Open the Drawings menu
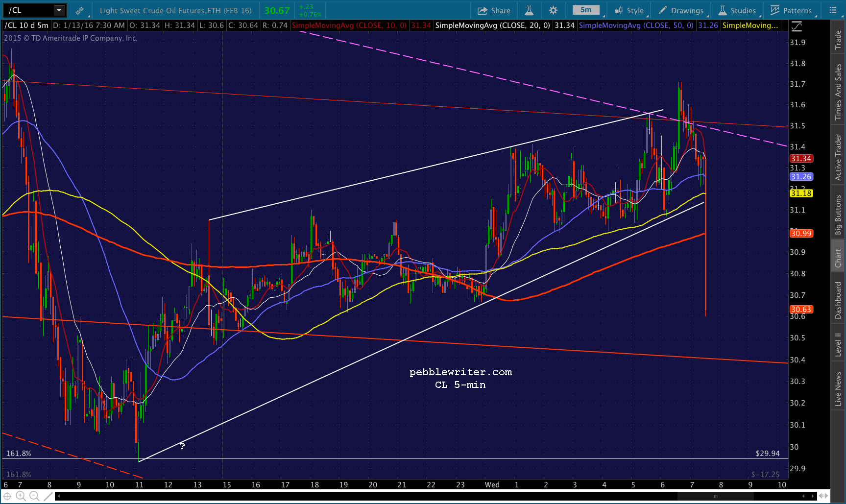 tap(681, 10)
